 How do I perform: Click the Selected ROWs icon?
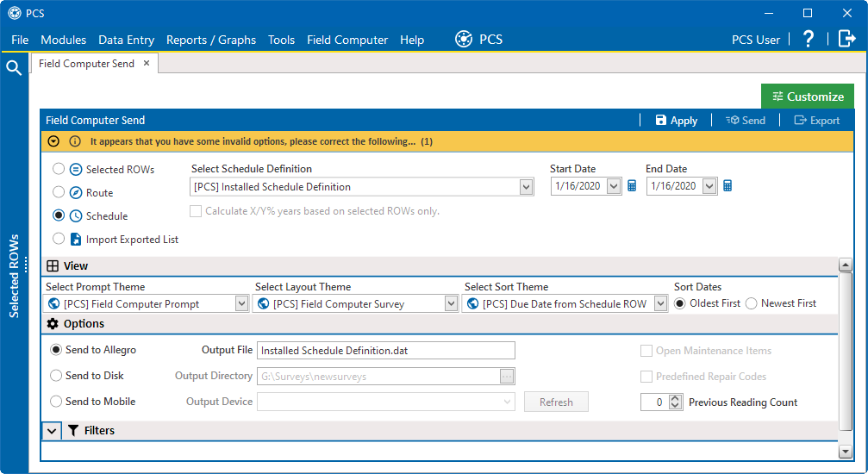coord(76,170)
